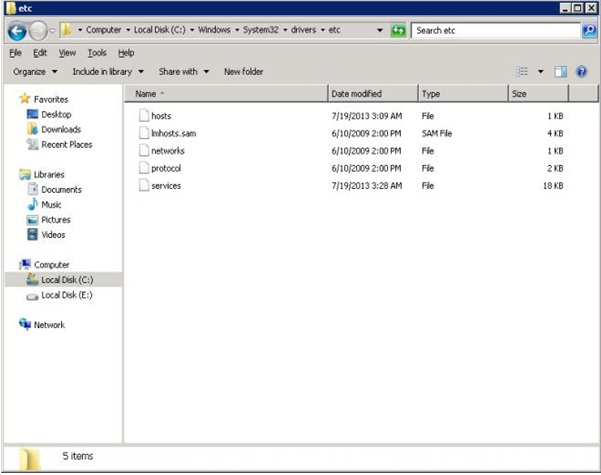Screen dimensions: 601x475
Task: Open the Desktop favorite folder
Action: (x=55, y=114)
